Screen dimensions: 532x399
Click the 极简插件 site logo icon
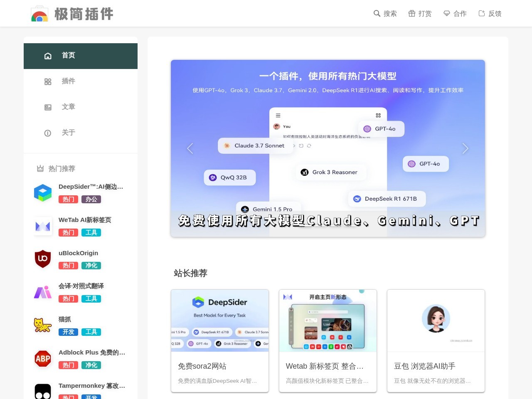39,14
